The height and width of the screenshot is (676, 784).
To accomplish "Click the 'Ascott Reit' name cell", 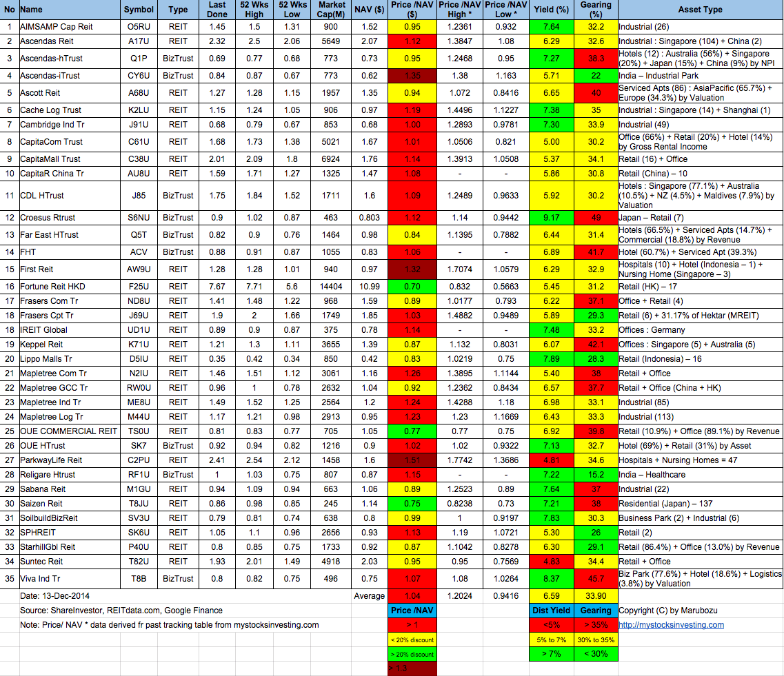I will 70,93.
